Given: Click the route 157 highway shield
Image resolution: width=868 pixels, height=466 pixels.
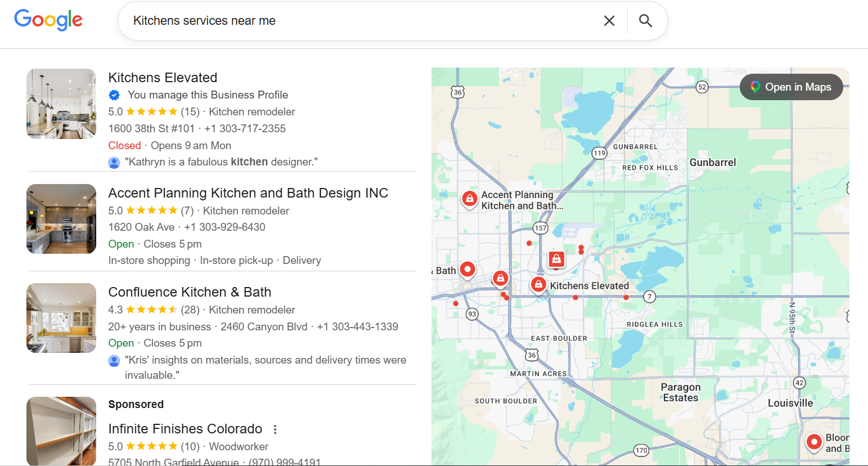Looking at the screenshot, I should [x=541, y=228].
